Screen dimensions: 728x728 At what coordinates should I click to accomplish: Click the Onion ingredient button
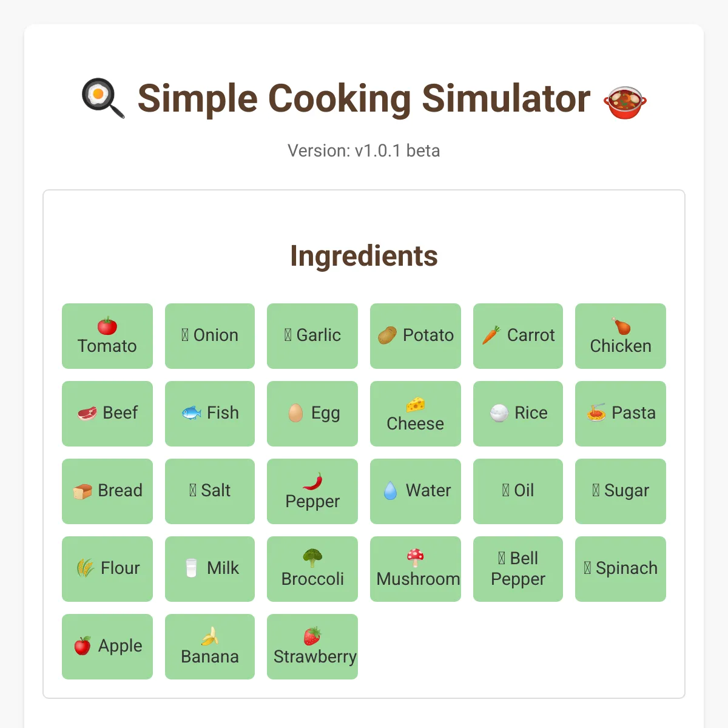pyautogui.click(x=210, y=336)
